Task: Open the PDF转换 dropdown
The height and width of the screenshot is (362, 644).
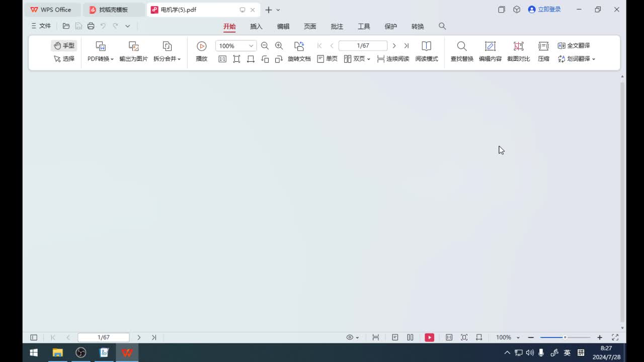Action: pos(101,59)
